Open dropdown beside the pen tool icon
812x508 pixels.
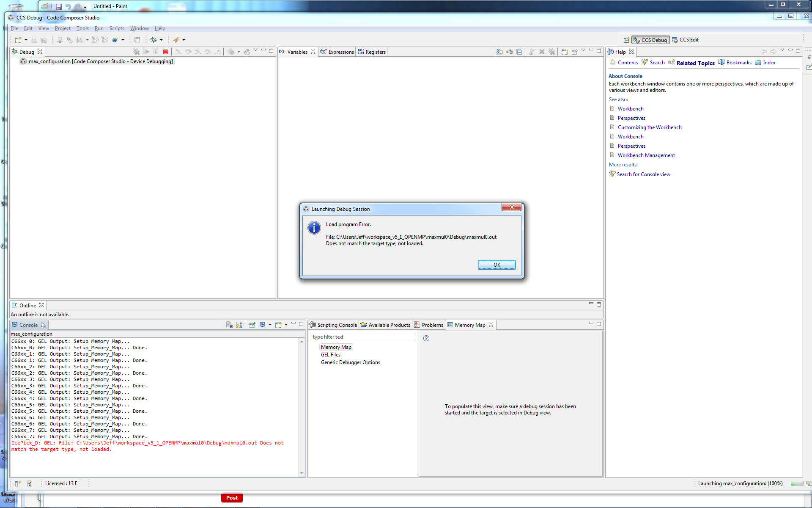184,40
